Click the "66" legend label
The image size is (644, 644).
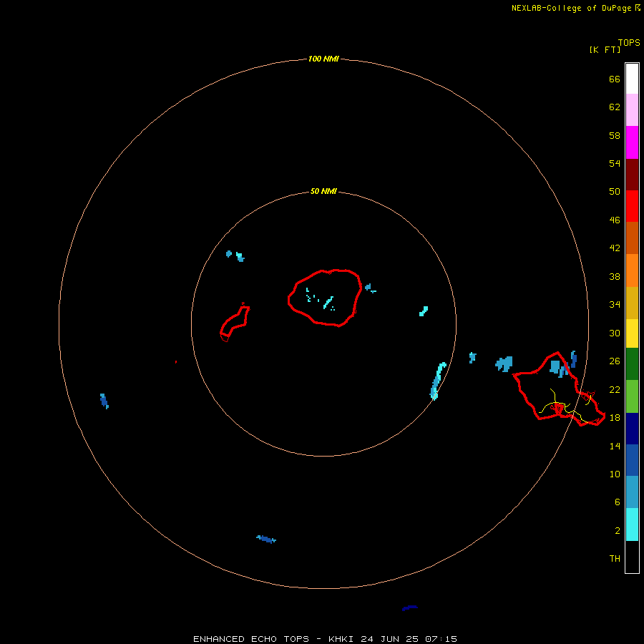(615, 79)
